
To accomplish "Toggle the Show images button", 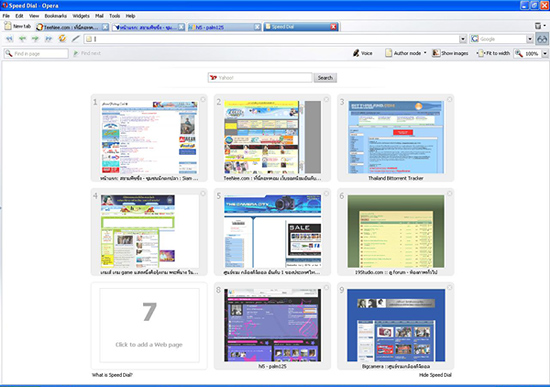I will click(450, 53).
